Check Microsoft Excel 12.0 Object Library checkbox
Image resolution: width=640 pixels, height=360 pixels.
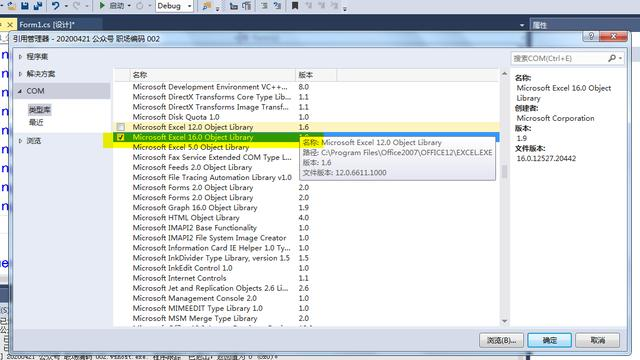point(121,127)
